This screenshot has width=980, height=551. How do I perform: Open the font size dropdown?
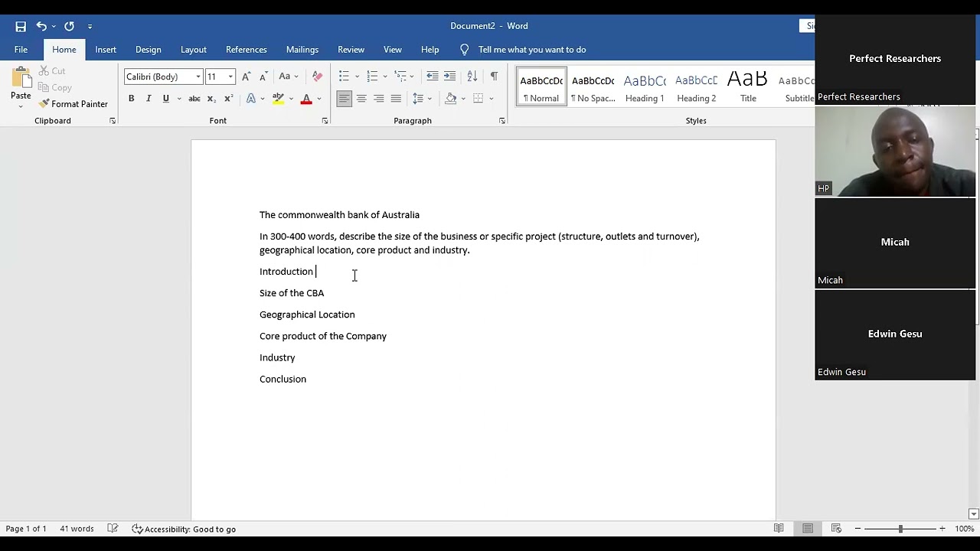click(x=230, y=77)
